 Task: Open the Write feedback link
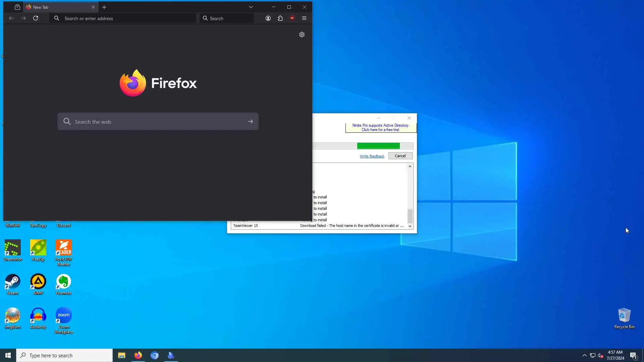(x=372, y=156)
